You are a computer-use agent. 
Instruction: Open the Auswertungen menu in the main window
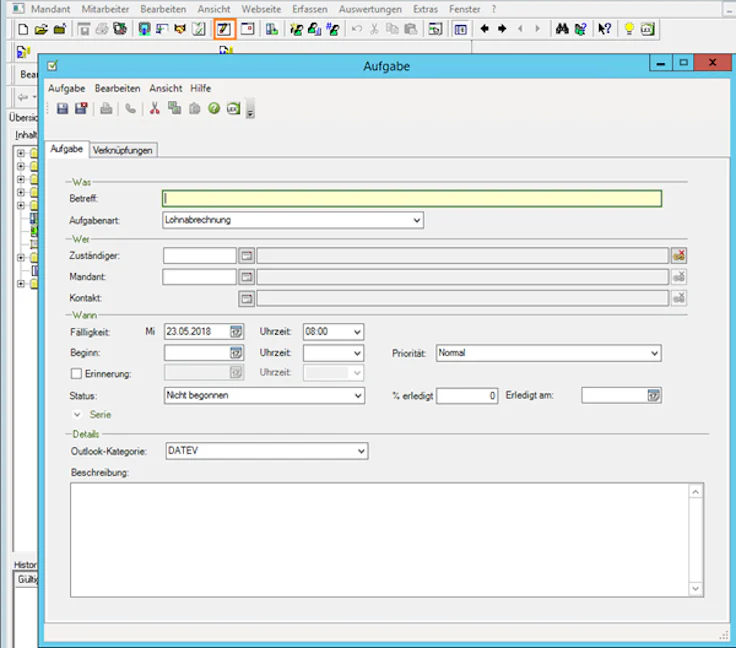[x=370, y=9]
